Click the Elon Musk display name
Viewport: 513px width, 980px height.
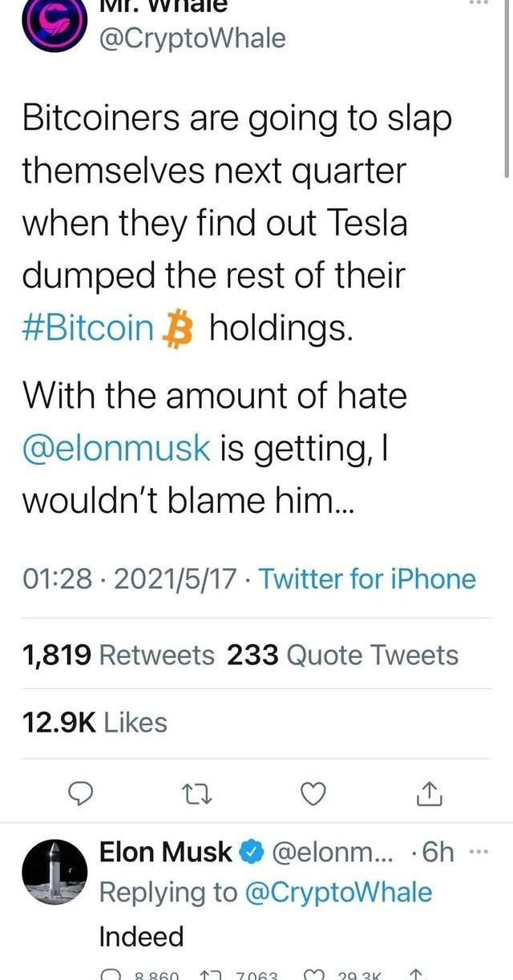click(x=165, y=853)
